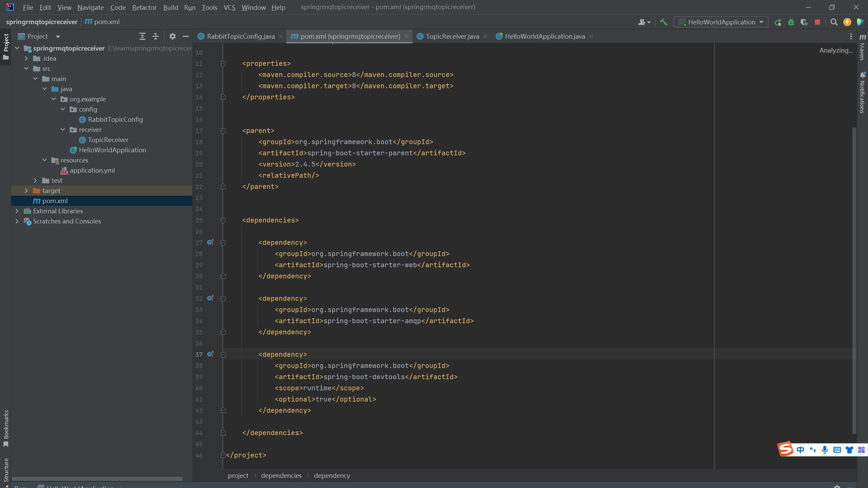Click the Rerun HelloWorldApplication icon
Viewport: 868px width, 488px height.
pyautogui.click(x=778, y=22)
